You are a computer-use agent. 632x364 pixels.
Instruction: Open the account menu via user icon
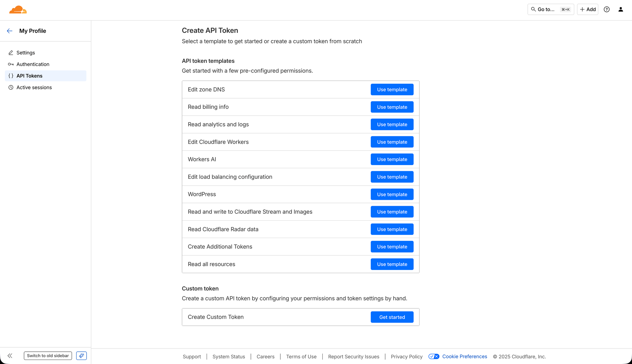(621, 9)
